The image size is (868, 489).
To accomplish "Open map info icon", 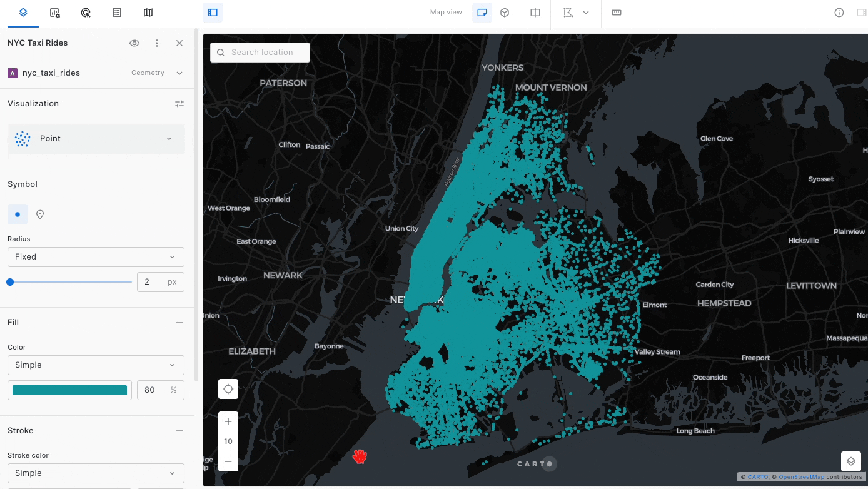I will [x=839, y=13].
